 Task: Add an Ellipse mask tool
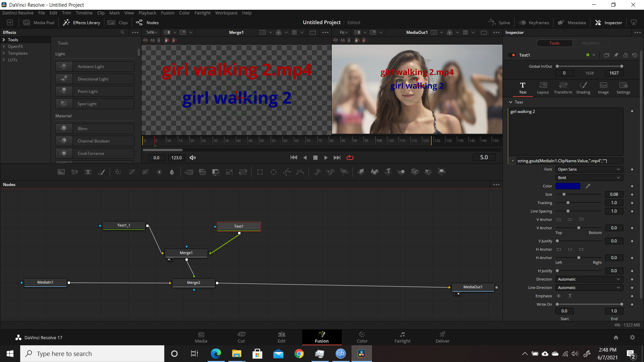point(273,172)
